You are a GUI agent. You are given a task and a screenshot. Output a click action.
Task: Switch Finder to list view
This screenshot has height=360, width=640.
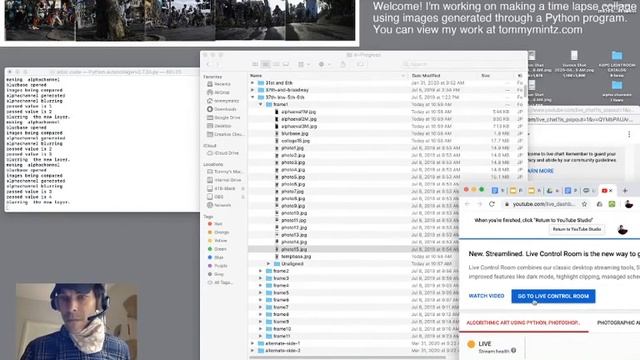[x=266, y=64]
